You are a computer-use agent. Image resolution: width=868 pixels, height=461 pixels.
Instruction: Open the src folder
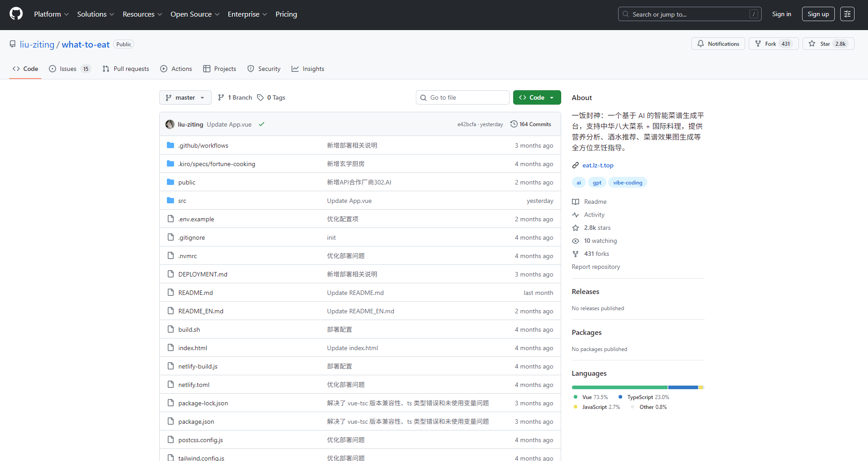point(182,201)
